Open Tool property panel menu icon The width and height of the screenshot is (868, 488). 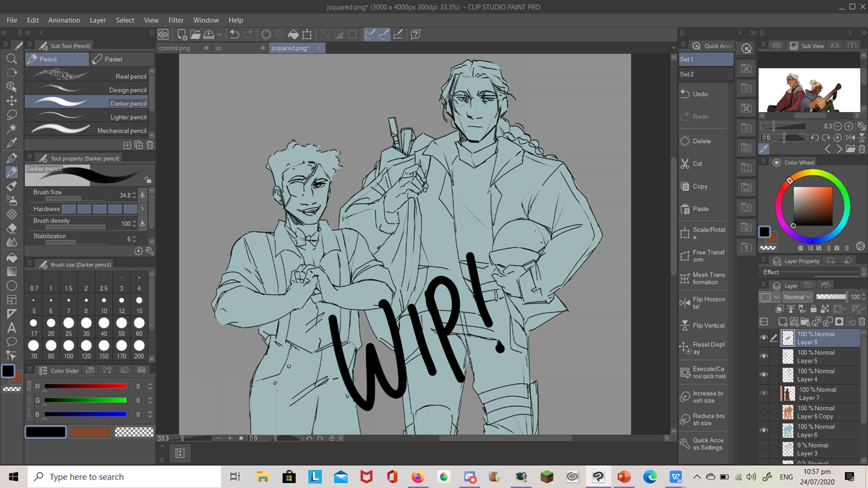coord(30,158)
